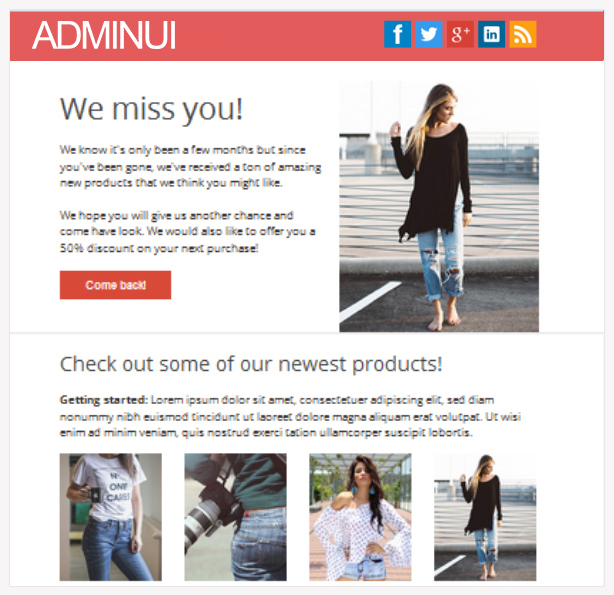
Task: Open the black sweater product thumbnail
Action: (x=485, y=517)
